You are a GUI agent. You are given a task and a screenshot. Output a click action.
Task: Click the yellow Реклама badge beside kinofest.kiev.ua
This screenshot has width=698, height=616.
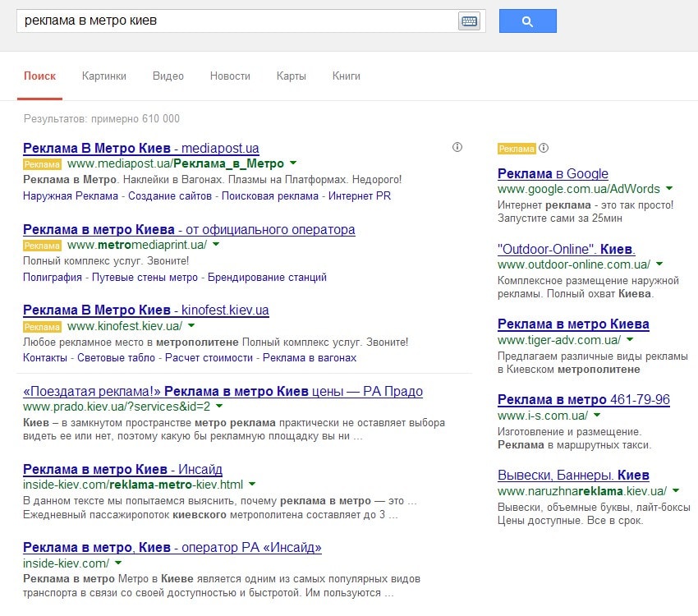(42, 327)
